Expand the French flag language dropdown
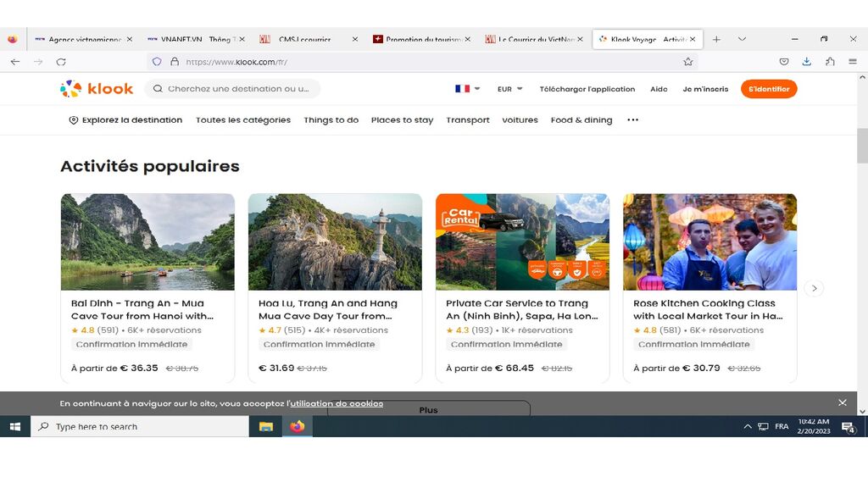Image resolution: width=868 pixels, height=488 pixels. [467, 89]
